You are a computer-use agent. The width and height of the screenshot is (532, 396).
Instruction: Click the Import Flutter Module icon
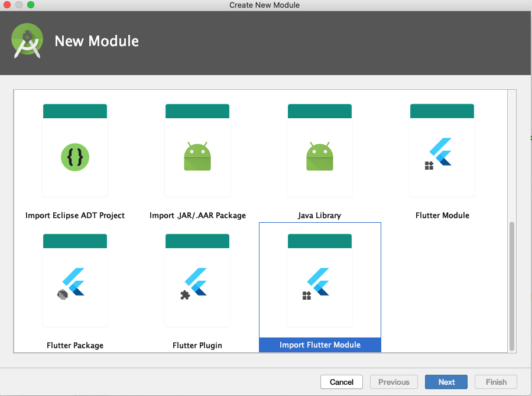[316, 283]
